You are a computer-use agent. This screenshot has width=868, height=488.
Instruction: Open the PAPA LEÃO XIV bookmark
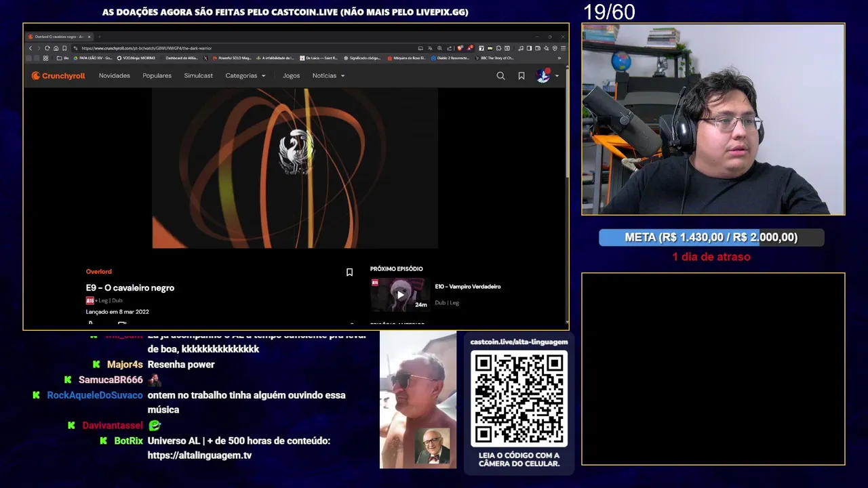(x=92, y=58)
